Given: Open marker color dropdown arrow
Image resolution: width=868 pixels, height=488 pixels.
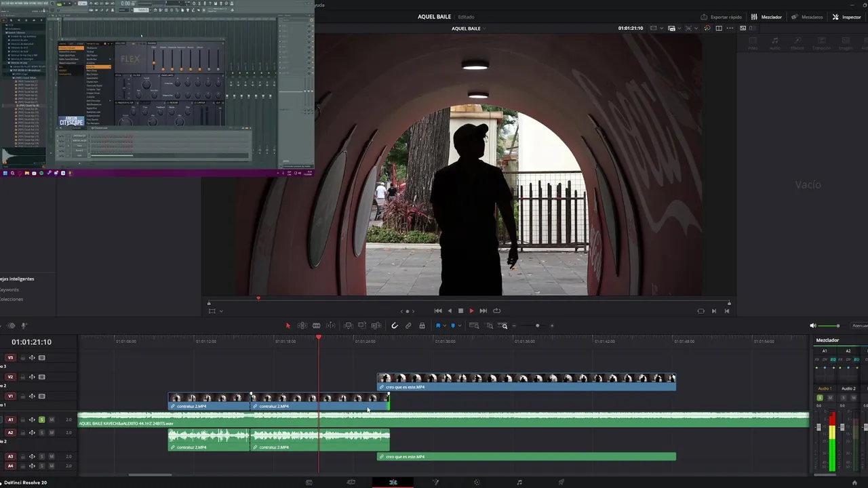Looking at the screenshot, I should (x=460, y=326).
